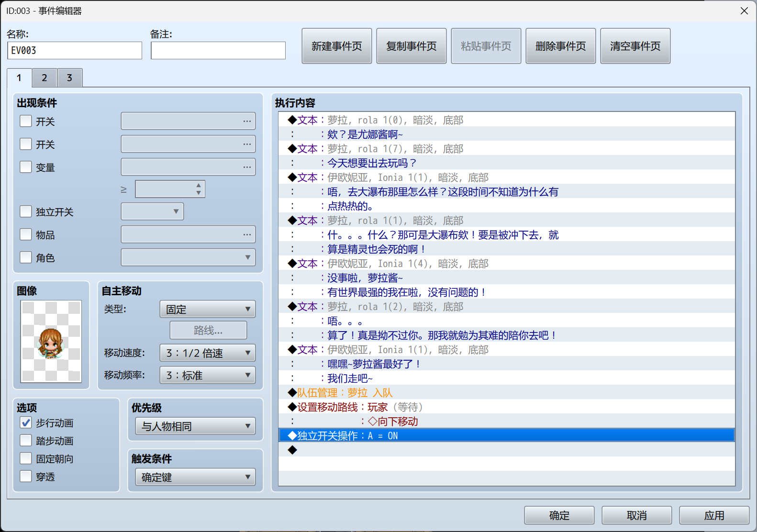This screenshot has height=532, width=757.
Task: Open the event character image picker
Action: coord(51,341)
